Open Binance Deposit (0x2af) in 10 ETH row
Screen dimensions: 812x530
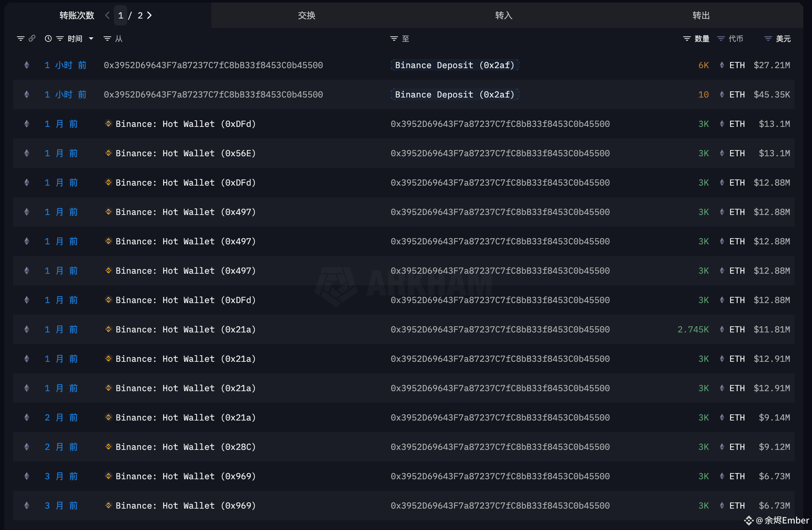tap(455, 95)
